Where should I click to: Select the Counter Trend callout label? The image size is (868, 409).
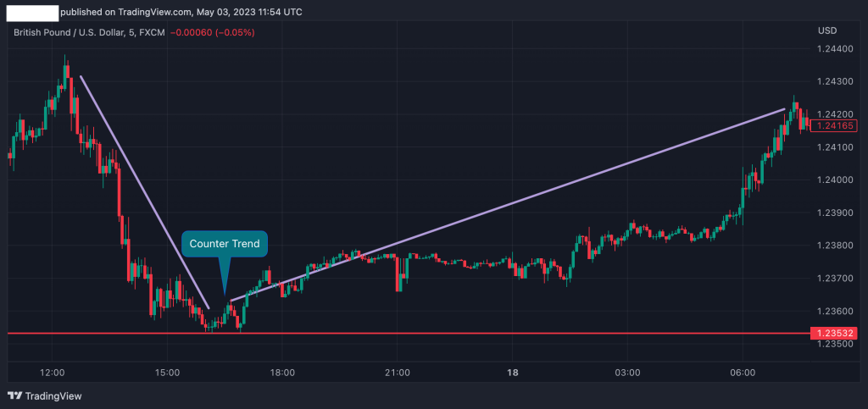(x=224, y=244)
